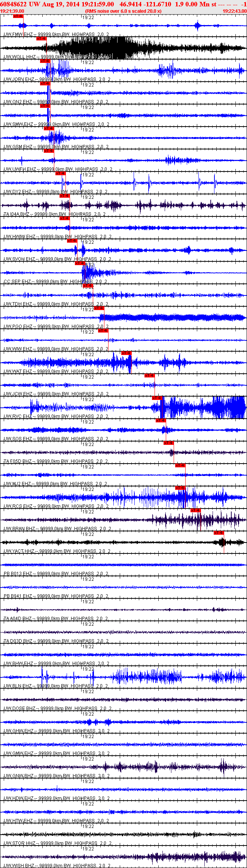Click the end time '19:22:43.00'

(235, 11)
